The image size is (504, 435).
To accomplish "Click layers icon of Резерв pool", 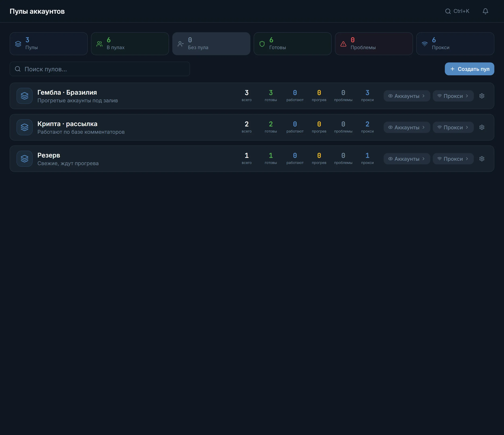I will [x=25, y=159].
